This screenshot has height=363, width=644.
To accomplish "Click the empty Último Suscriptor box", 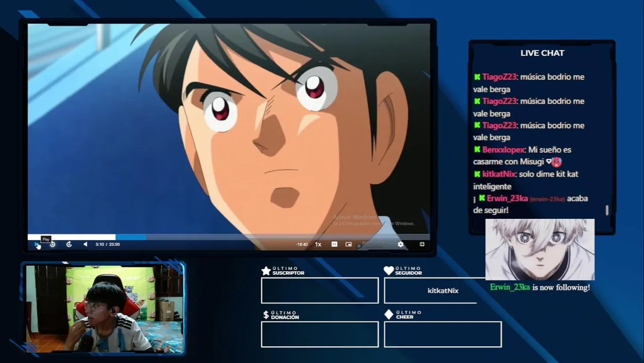I will (x=320, y=290).
